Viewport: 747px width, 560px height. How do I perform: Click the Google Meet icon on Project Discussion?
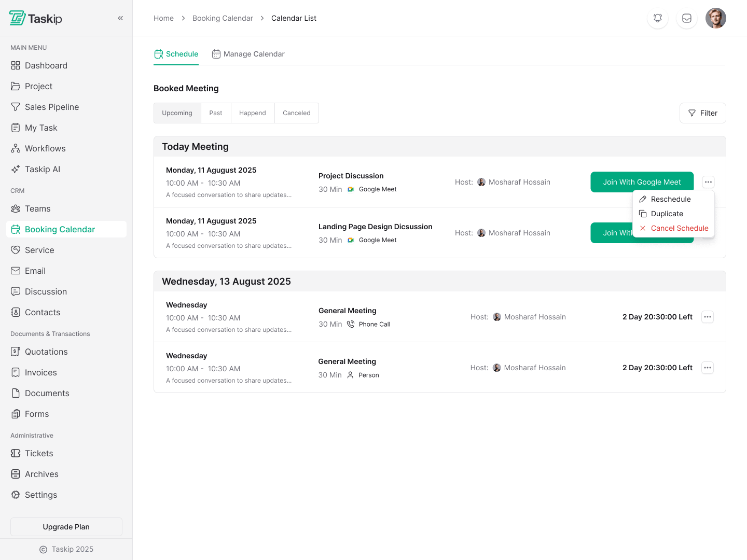pos(350,189)
